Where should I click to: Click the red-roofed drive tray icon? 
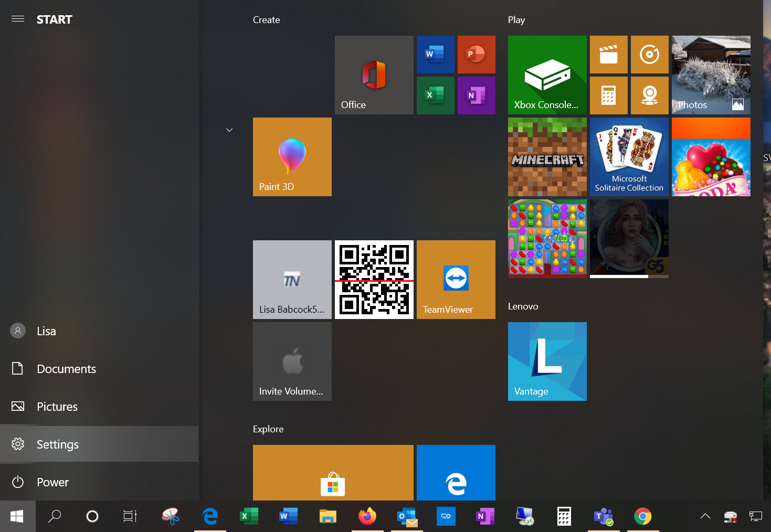(731, 517)
